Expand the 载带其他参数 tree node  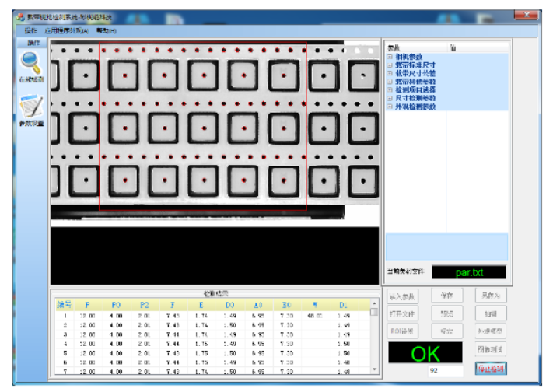(390, 82)
